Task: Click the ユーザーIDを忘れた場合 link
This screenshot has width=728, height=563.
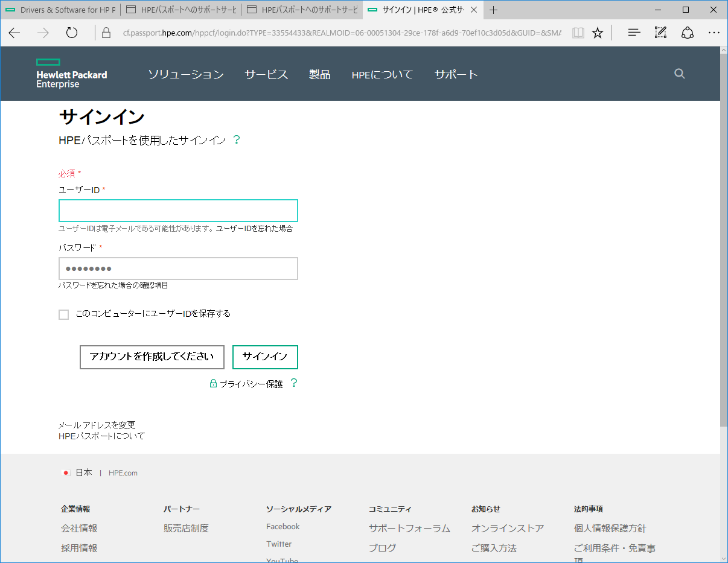Action: [x=254, y=229]
